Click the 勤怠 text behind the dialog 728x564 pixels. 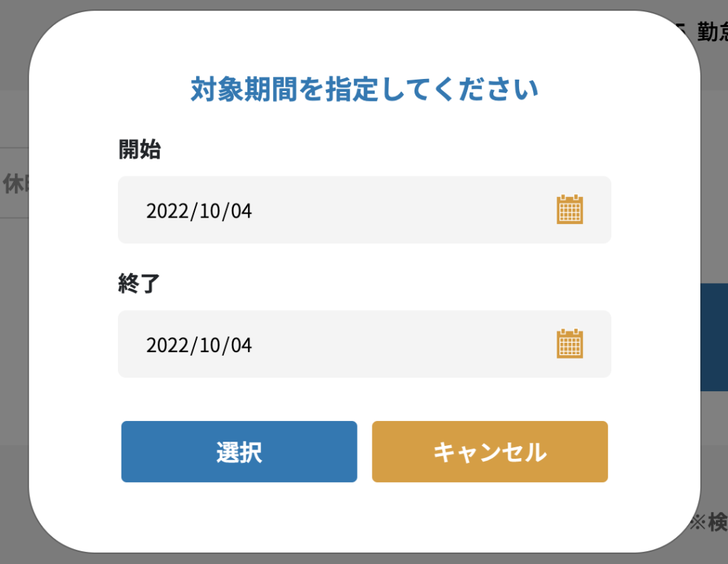[x=712, y=33]
